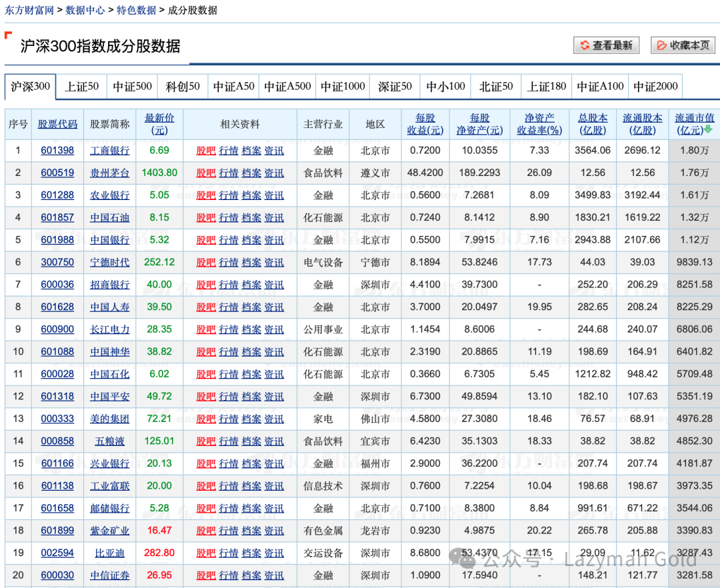Sort by 流通股本(亿股) column header
Image resolution: width=720 pixels, height=588 pixels.
coord(643,125)
